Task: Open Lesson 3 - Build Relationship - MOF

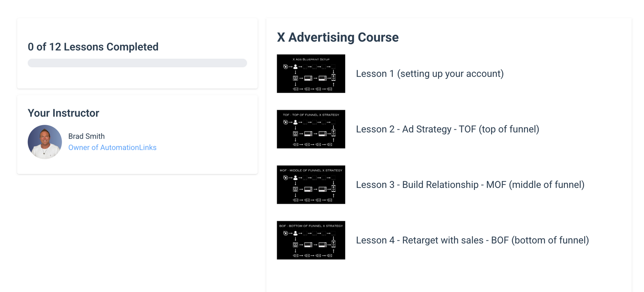Action: [x=470, y=185]
